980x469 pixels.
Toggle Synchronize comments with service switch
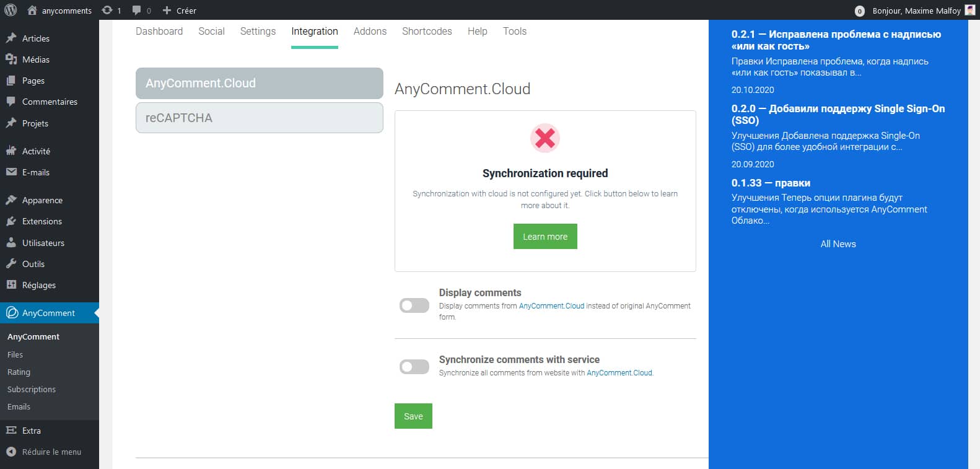tap(414, 367)
